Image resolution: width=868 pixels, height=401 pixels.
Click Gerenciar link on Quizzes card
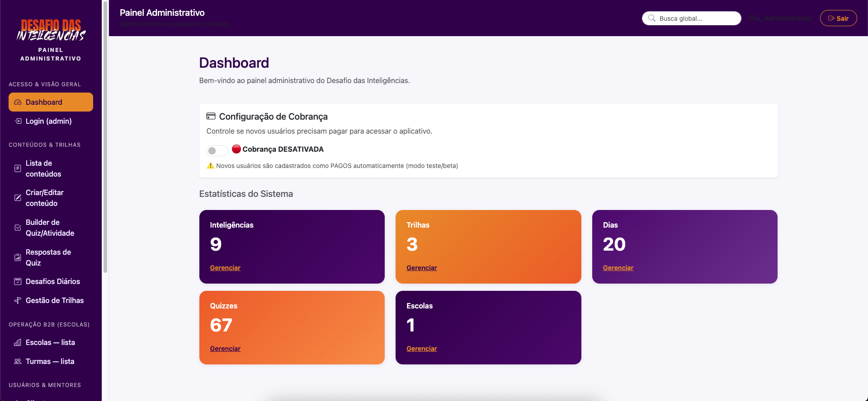click(225, 349)
